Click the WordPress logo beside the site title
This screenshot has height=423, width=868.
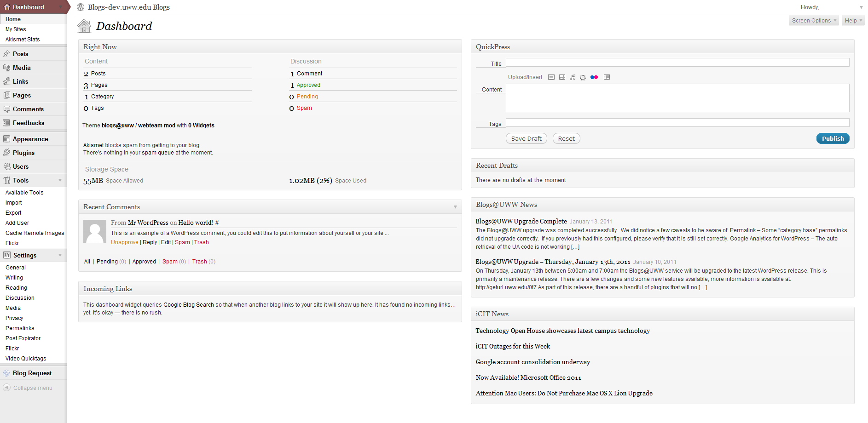81,7
